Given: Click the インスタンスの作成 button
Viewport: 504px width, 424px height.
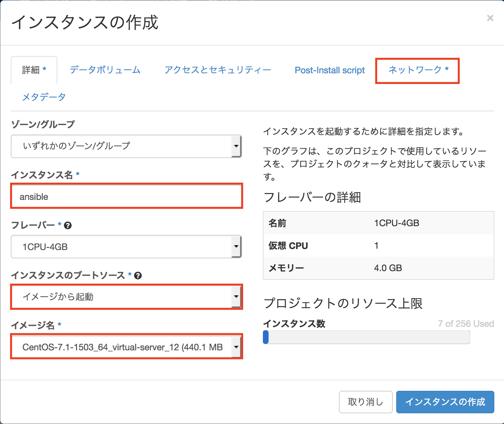Looking at the screenshot, I should coord(445,402).
